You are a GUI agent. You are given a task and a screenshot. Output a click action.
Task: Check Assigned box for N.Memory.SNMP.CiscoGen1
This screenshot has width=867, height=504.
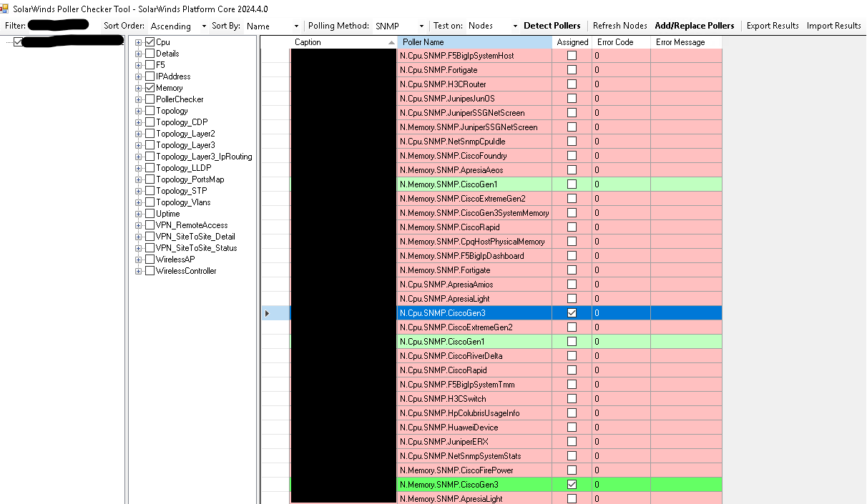572,184
